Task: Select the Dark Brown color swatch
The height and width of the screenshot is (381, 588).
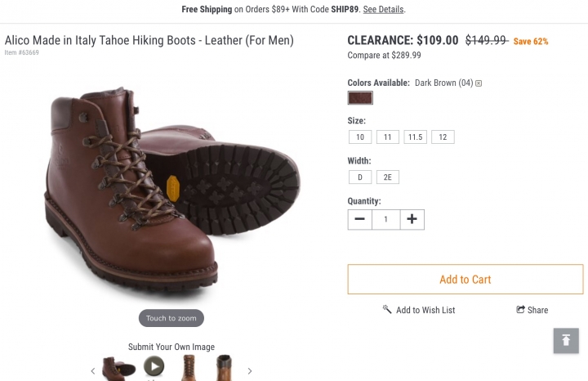Action: (360, 98)
